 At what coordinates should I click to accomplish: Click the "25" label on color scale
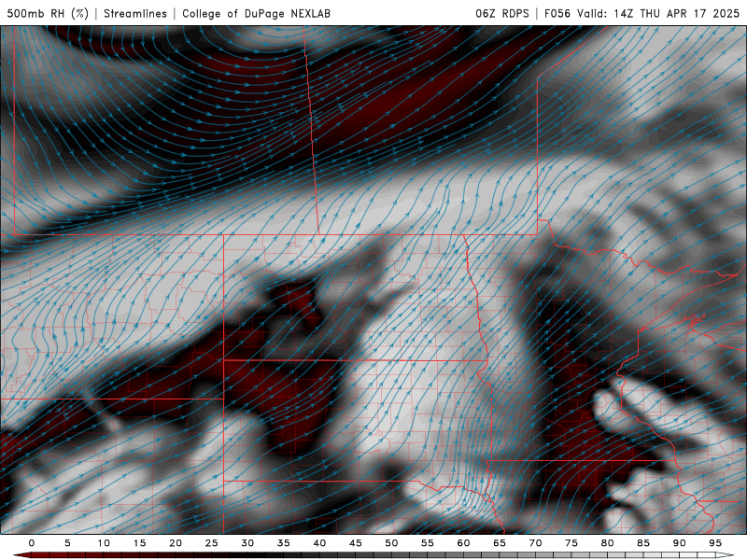pyautogui.click(x=212, y=543)
